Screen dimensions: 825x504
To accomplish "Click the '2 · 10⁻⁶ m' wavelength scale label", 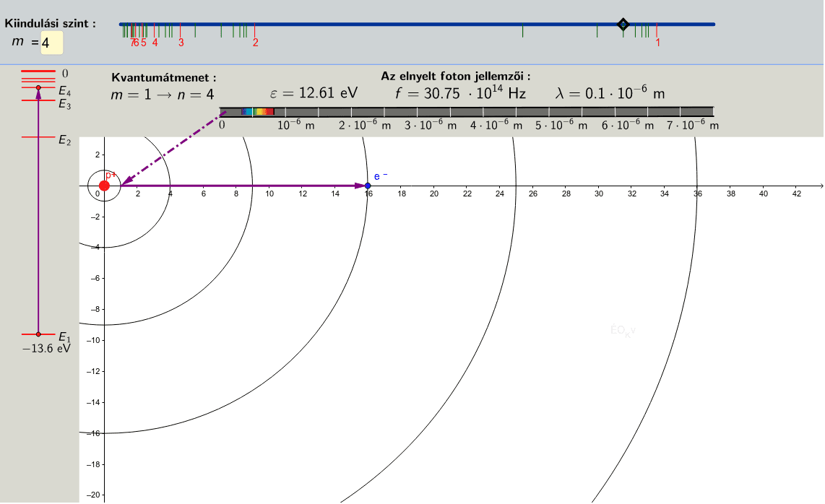I will tap(365, 125).
